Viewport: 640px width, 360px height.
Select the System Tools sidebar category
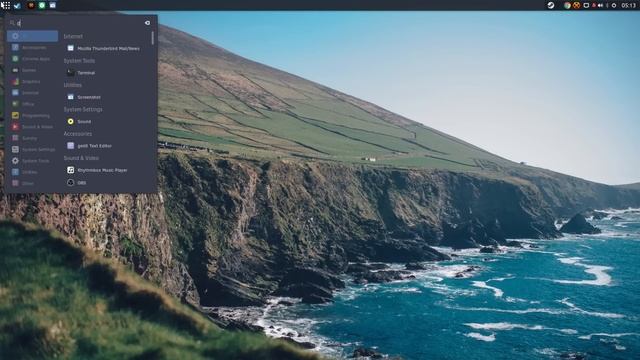click(32, 161)
